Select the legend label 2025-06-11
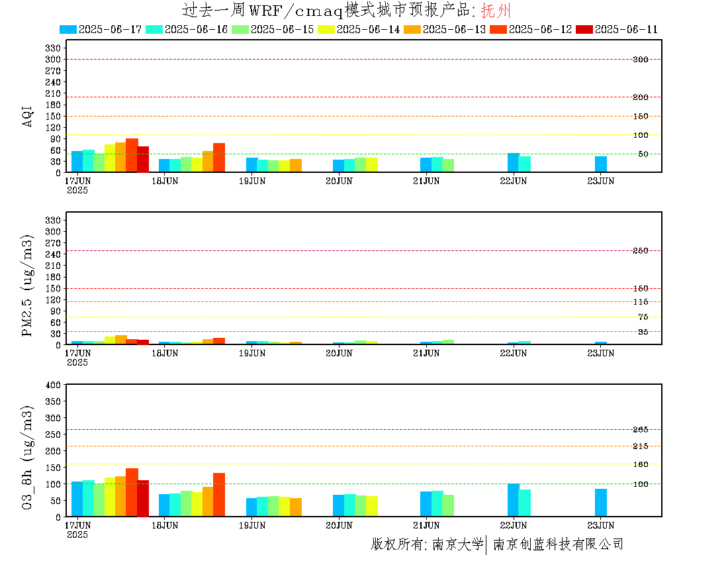The width and height of the screenshot is (728, 563). click(626, 29)
